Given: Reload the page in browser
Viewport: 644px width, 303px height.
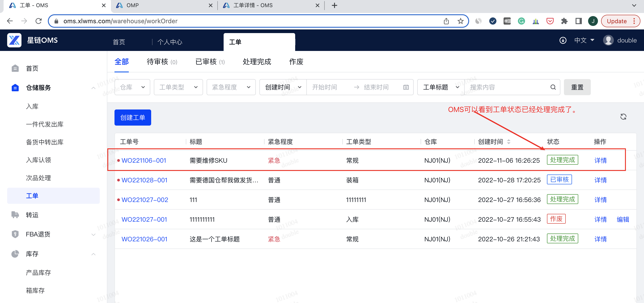Looking at the screenshot, I should [x=38, y=21].
